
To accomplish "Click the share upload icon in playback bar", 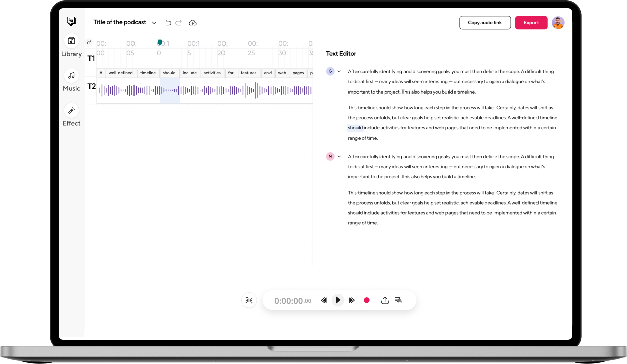I will coord(385,300).
